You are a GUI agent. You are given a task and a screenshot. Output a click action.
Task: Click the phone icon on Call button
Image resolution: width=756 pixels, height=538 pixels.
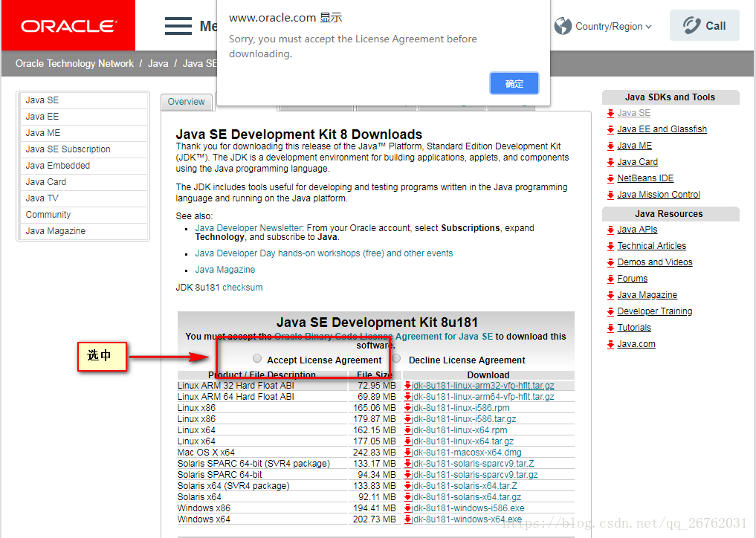[691, 25]
